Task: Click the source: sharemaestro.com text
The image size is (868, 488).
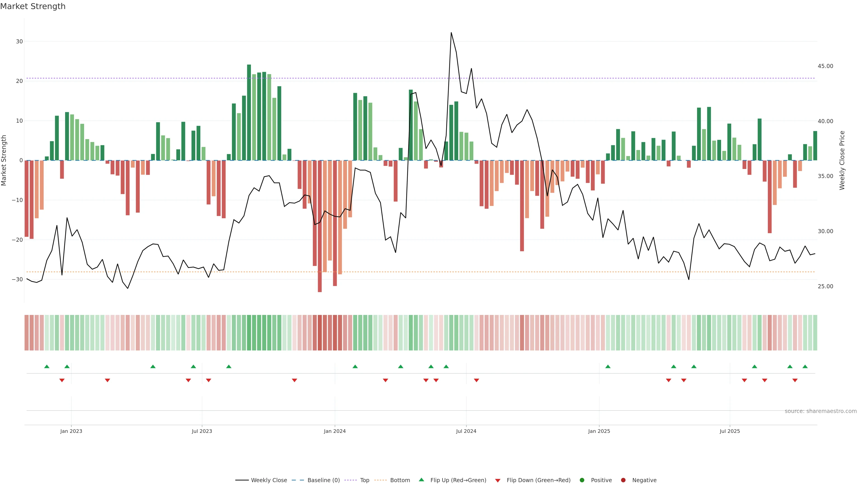Action: (821, 411)
